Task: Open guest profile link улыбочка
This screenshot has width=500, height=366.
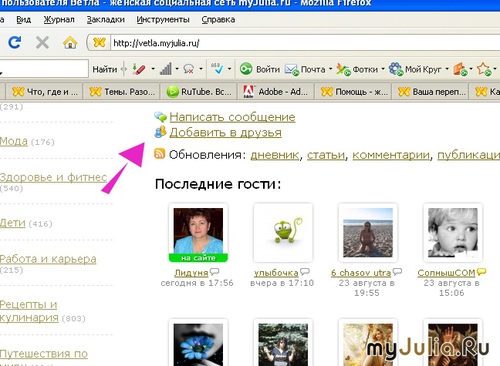Action: click(x=276, y=273)
